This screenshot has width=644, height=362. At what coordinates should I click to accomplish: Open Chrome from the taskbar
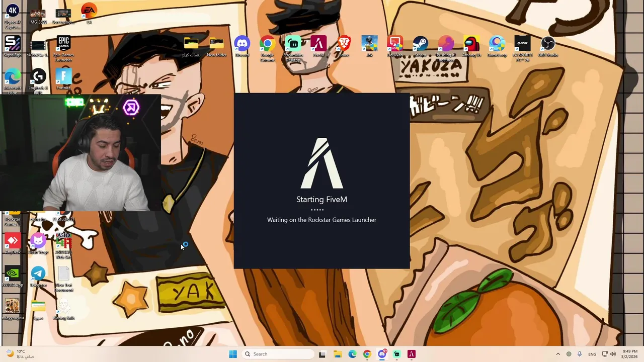click(x=367, y=354)
